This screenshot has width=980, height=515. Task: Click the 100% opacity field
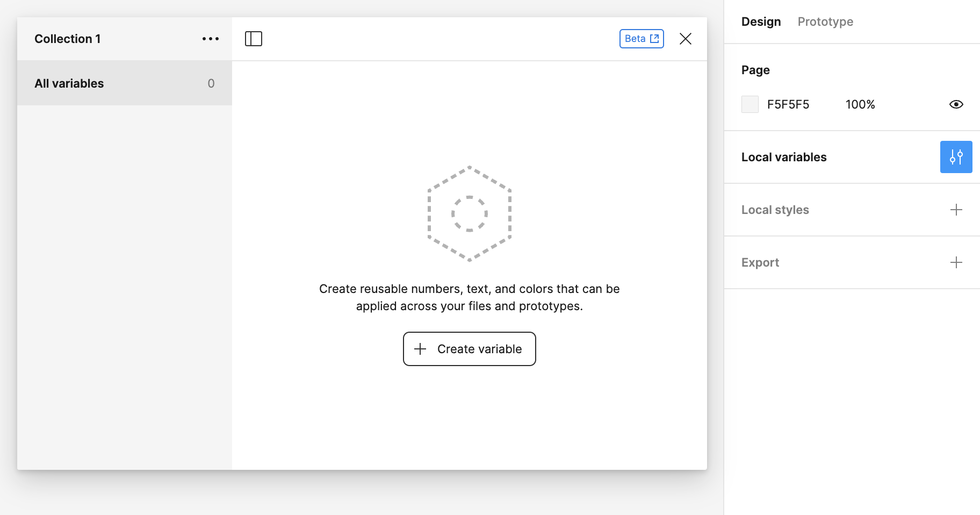[860, 104]
